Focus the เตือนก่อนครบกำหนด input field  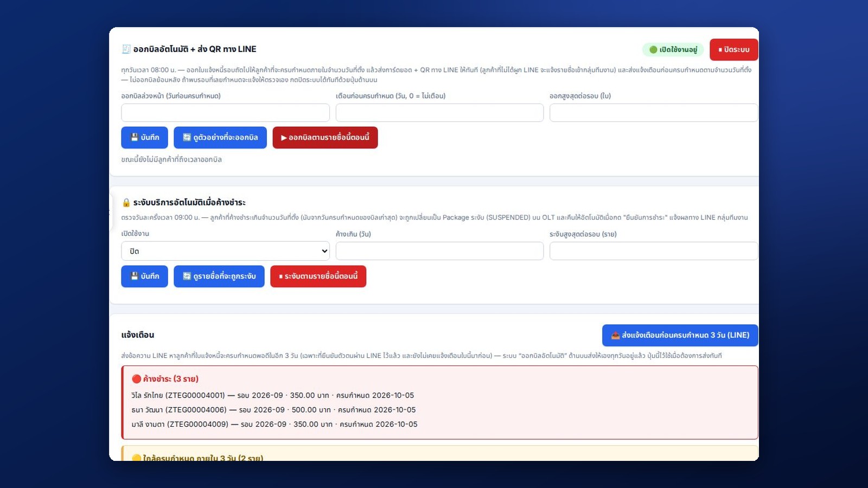click(439, 113)
